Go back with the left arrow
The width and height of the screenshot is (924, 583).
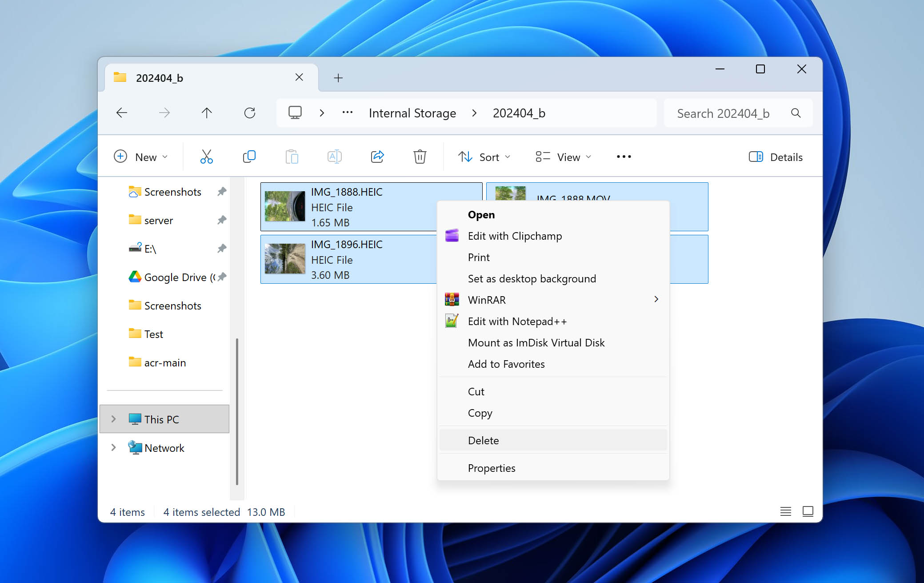point(121,113)
